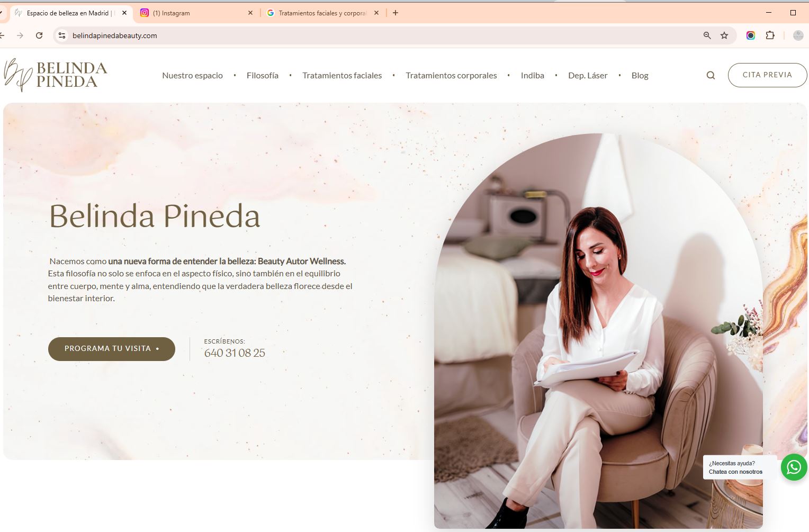Click PROGRAMA TU VISITA button
Viewport: 809px width, 532px height.
pyautogui.click(x=112, y=349)
